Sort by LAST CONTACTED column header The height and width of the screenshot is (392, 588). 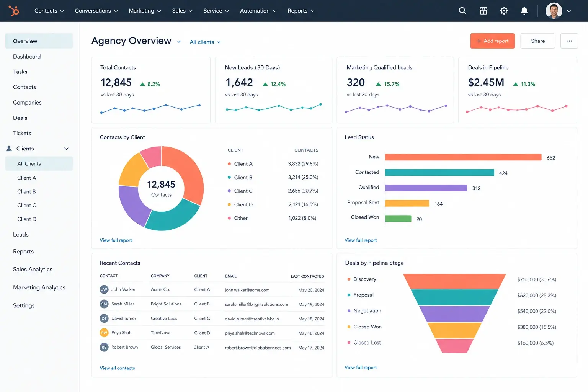(x=307, y=276)
